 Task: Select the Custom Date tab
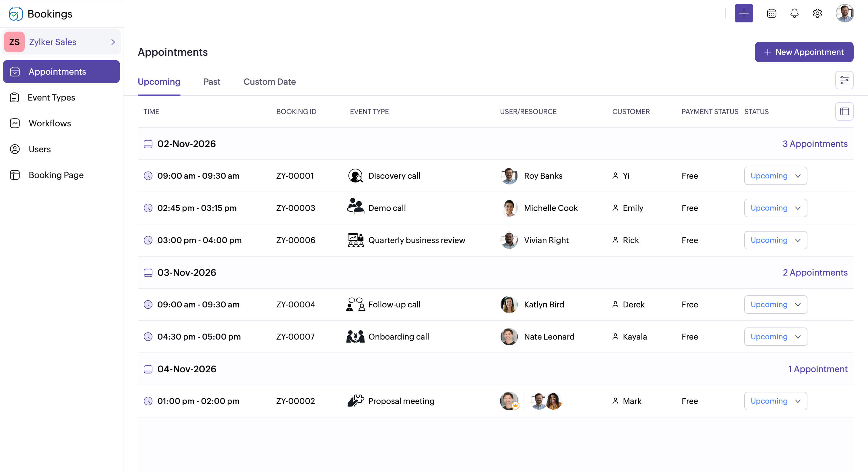[x=269, y=82]
